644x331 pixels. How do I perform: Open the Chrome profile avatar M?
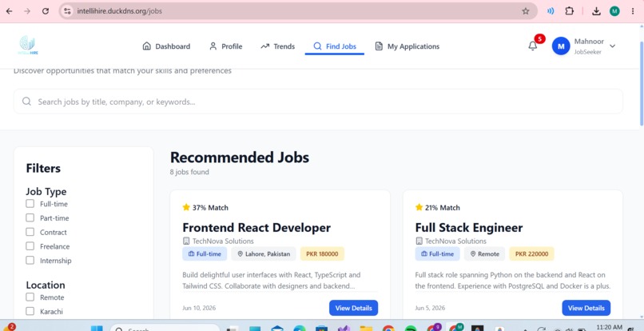614,11
